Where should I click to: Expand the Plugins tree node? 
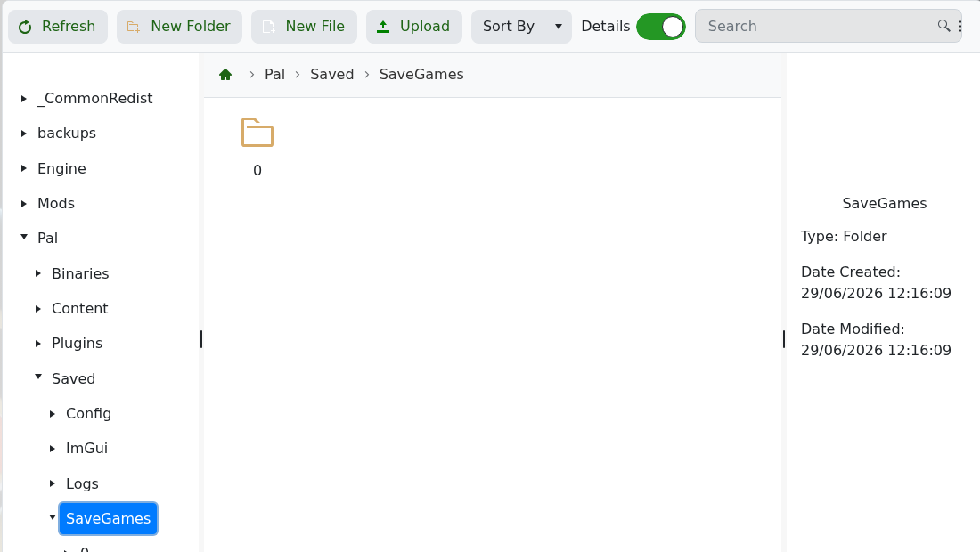click(x=38, y=344)
